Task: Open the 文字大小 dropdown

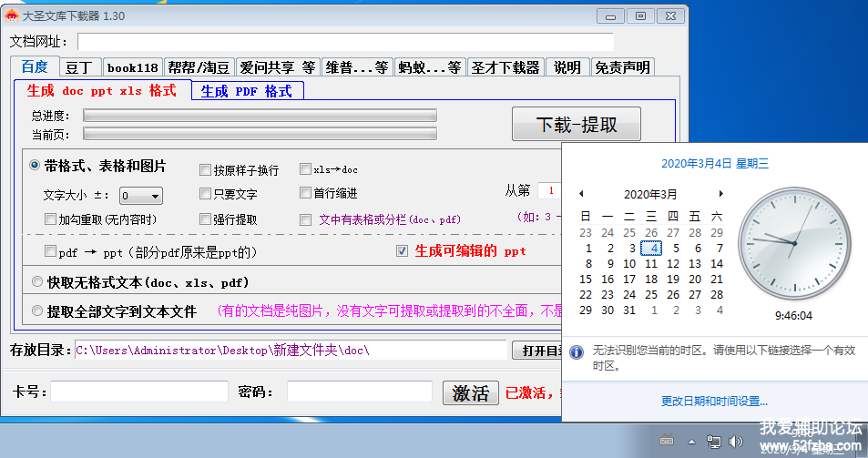Action: point(141,196)
